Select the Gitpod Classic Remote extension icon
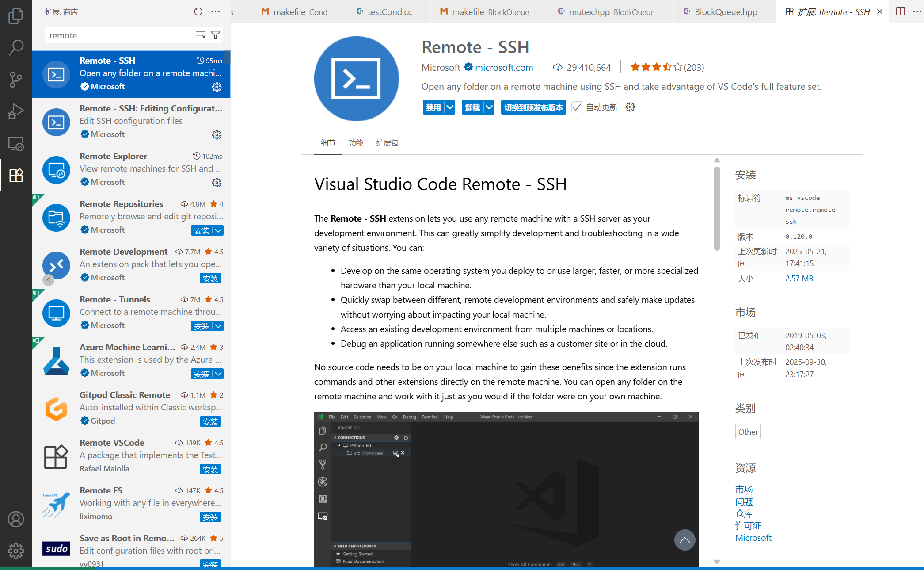 [56, 409]
